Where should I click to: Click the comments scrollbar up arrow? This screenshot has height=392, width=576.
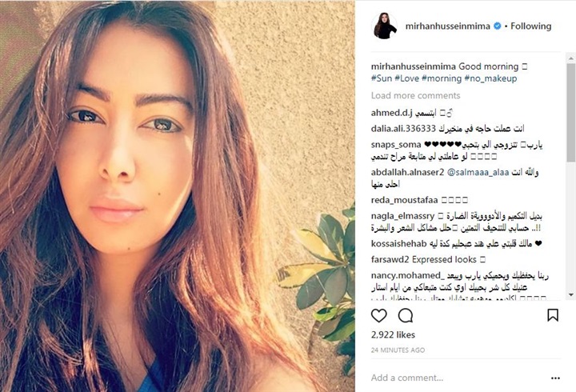point(571,58)
